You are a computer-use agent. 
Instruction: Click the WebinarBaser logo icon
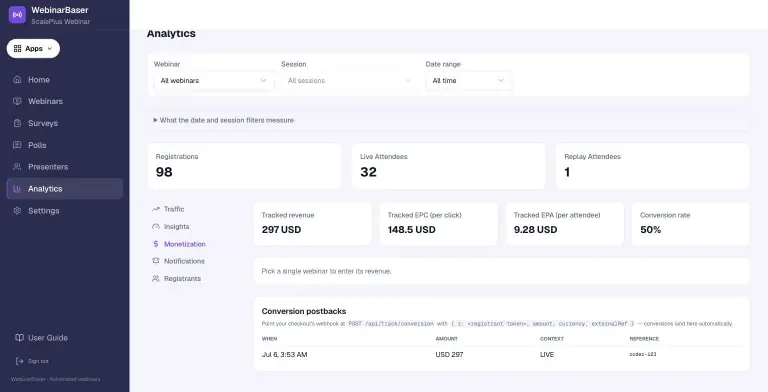17,15
